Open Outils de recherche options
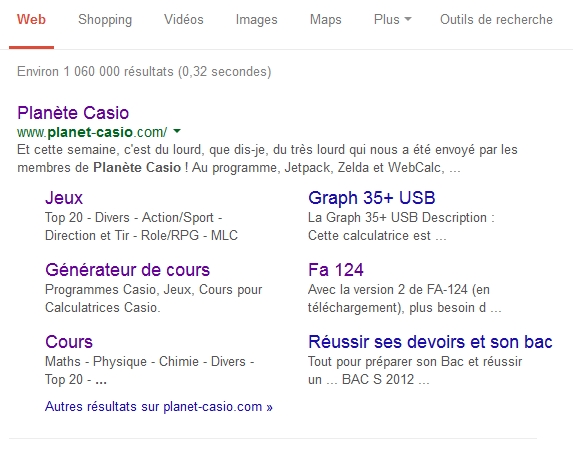Image resolution: width=573 pixels, height=449 pixels. point(496,19)
